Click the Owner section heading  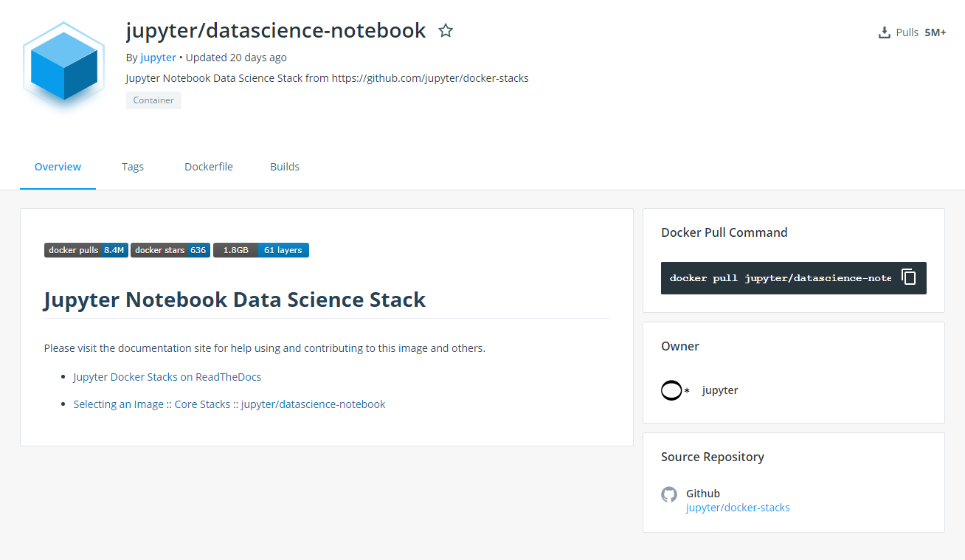(x=680, y=346)
